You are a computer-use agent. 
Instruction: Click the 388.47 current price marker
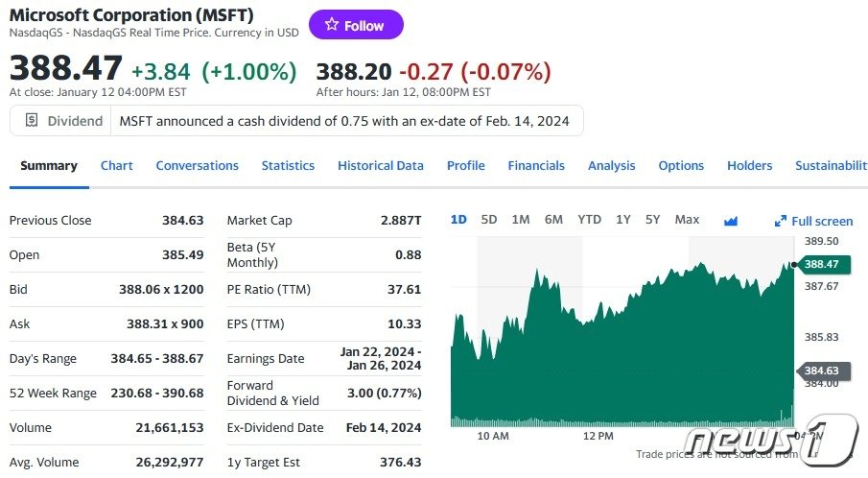pos(821,264)
